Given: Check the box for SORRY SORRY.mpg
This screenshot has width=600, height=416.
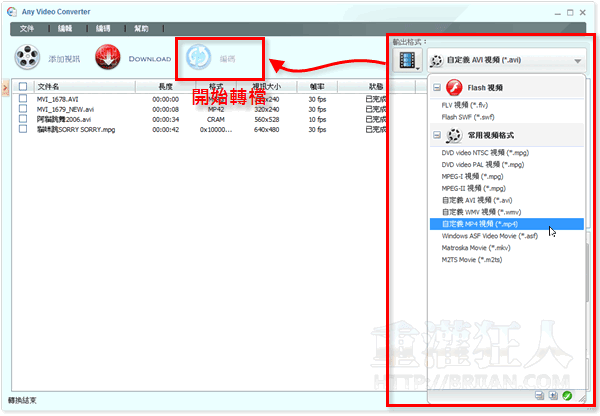Looking at the screenshot, I should tap(23, 129).
